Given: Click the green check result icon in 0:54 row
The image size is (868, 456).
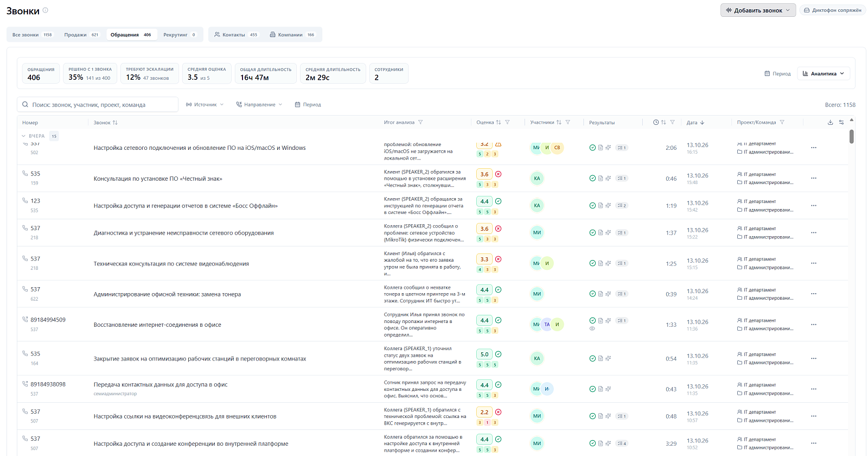Looking at the screenshot, I should tap(592, 358).
